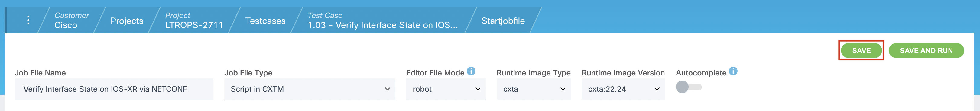Screen dimensions: 980x111
Task: Toggle the Autocomplete switch
Action: [689, 87]
